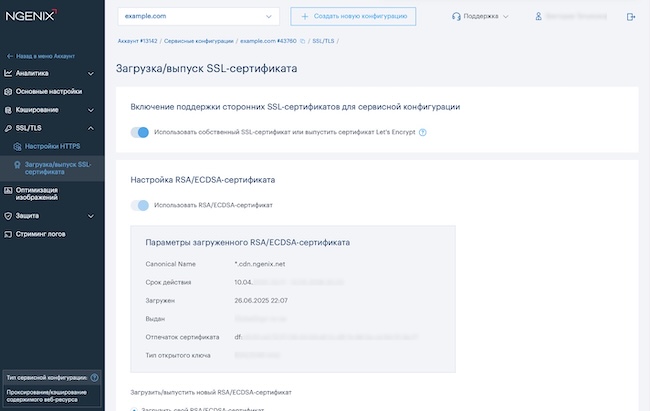Click the 26.06.2025 22:07 upload date value
This screenshot has width=650, height=411.
[x=261, y=301]
